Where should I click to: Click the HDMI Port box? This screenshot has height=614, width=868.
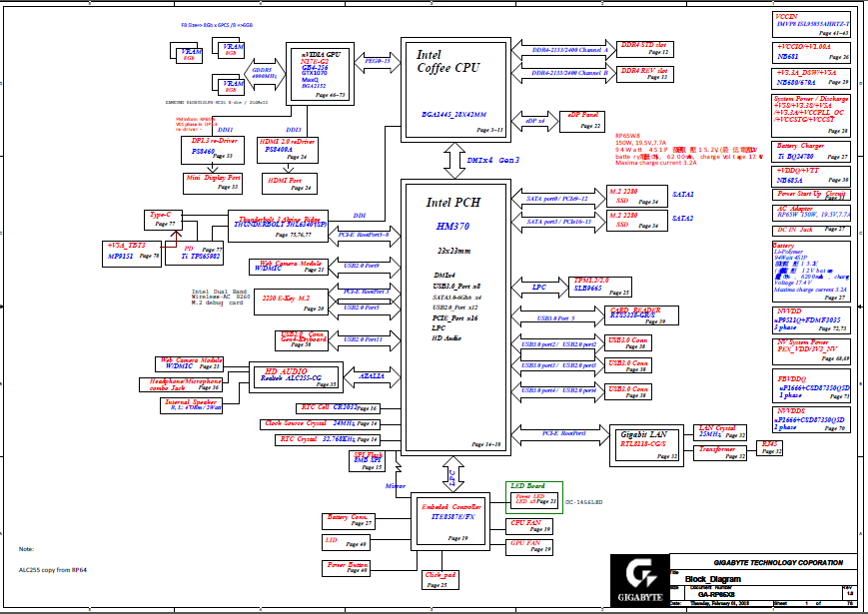click(x=290, y=184)
